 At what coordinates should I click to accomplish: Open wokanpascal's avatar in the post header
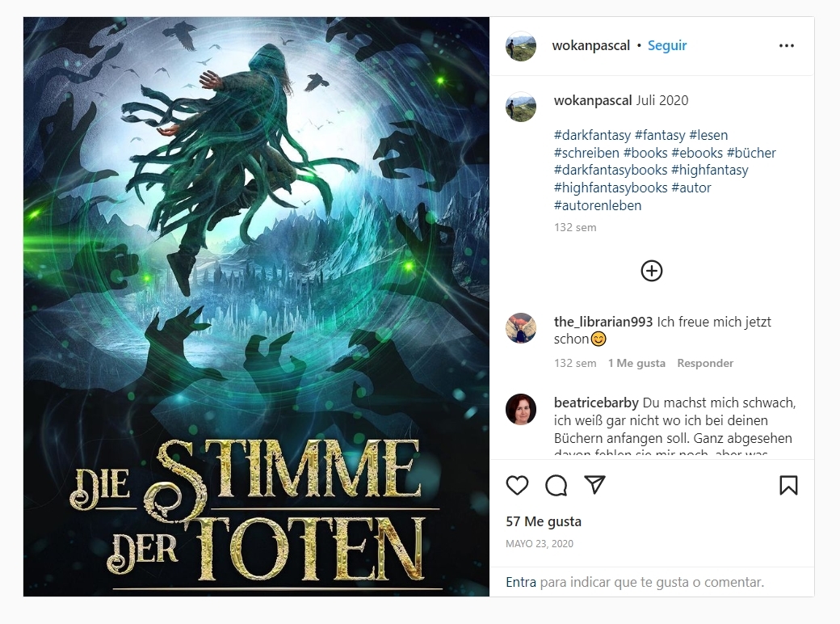point(521,46)
